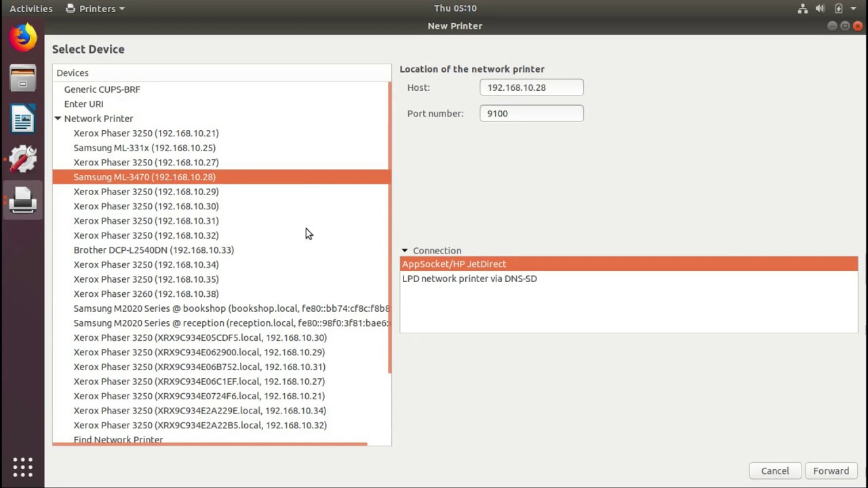Select LPD network printer via DNS-SD

629,279
